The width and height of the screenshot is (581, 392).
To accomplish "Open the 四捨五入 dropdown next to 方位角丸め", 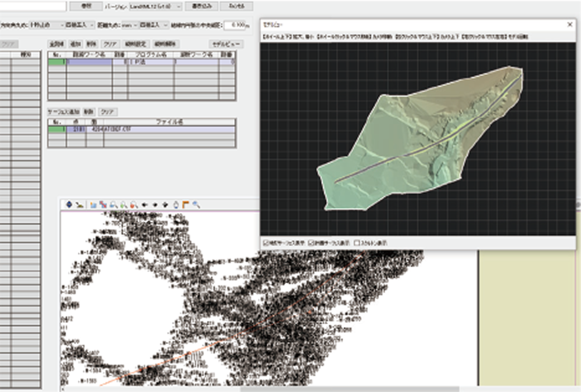I will click(x=80, y=25).
